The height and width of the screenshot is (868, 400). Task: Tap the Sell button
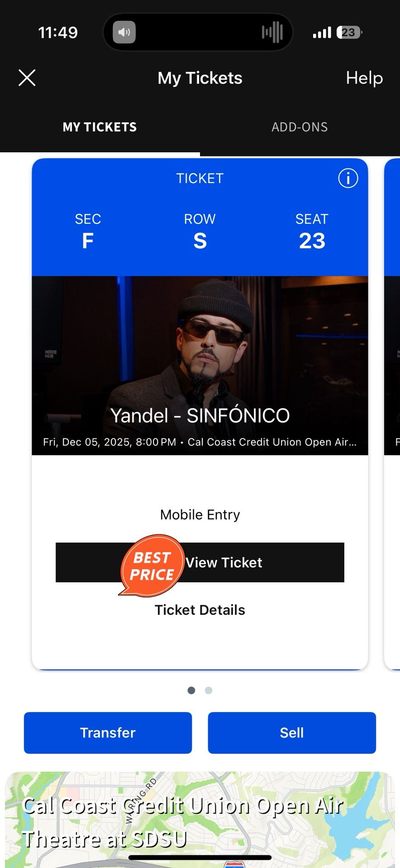[x=292, y=732]
